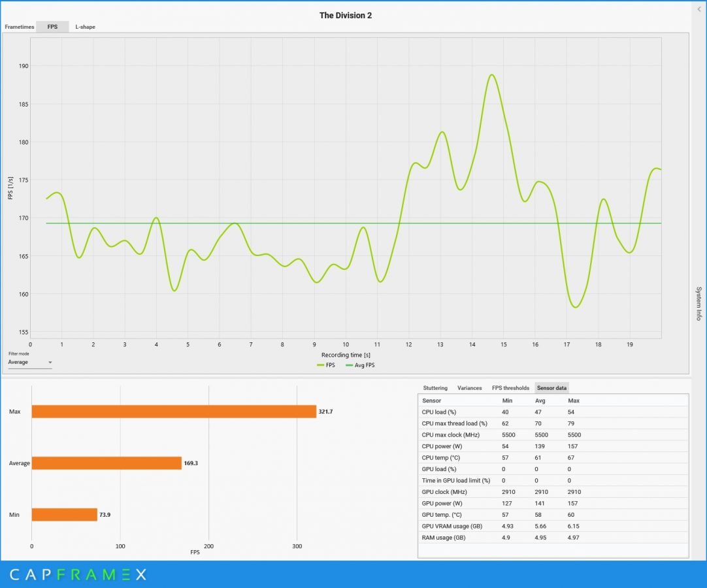This screenshot has width=707, height=588.
Task: Click the CapFrameX logo
Action: pos(77,575)
